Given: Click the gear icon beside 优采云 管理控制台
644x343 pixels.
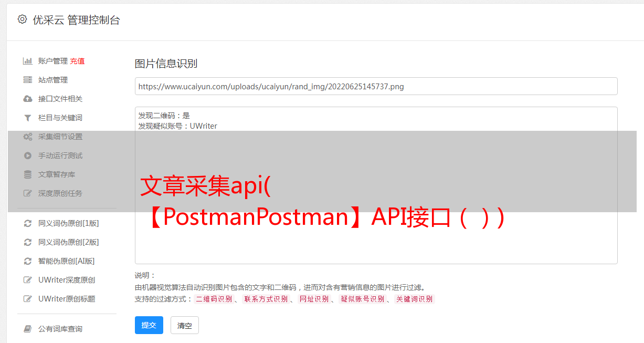Looking at the screenshot, I should (22, 19).
